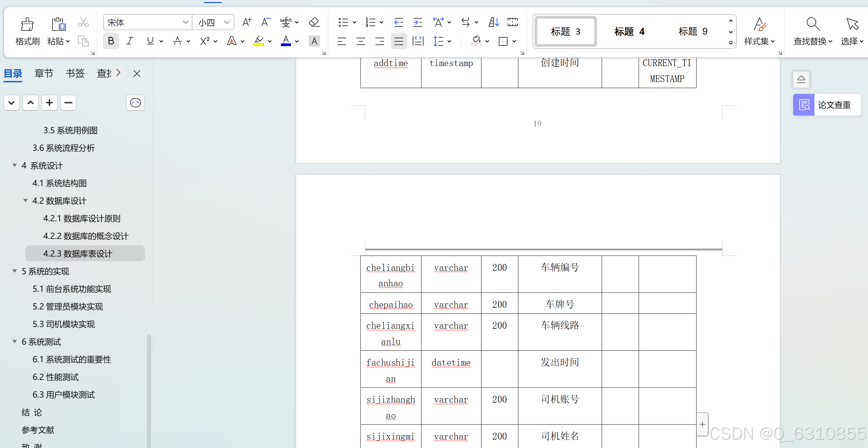Click the text effect color A button
The image size is (868, 448).
point(231,41)
